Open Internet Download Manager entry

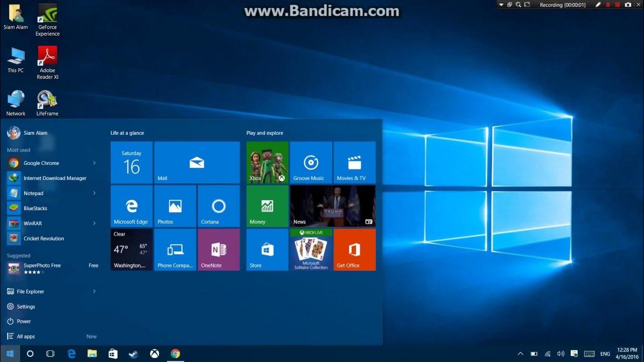coord(52,178)
